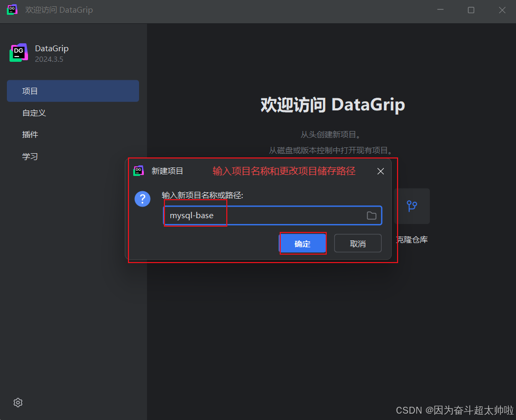Viewport: 516px width, 420px height.
Task: Maximize the DataGrip welcome window
Action: pos(471,10)
